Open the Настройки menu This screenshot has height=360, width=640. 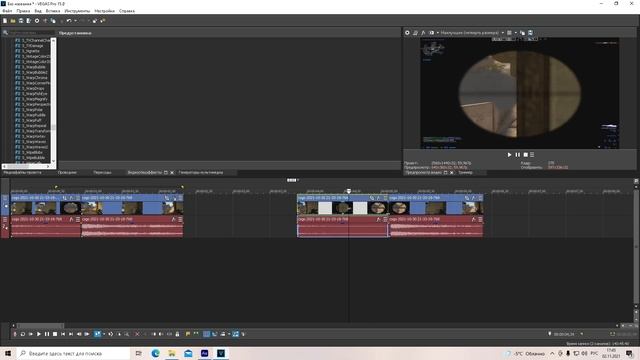point(104,11)
